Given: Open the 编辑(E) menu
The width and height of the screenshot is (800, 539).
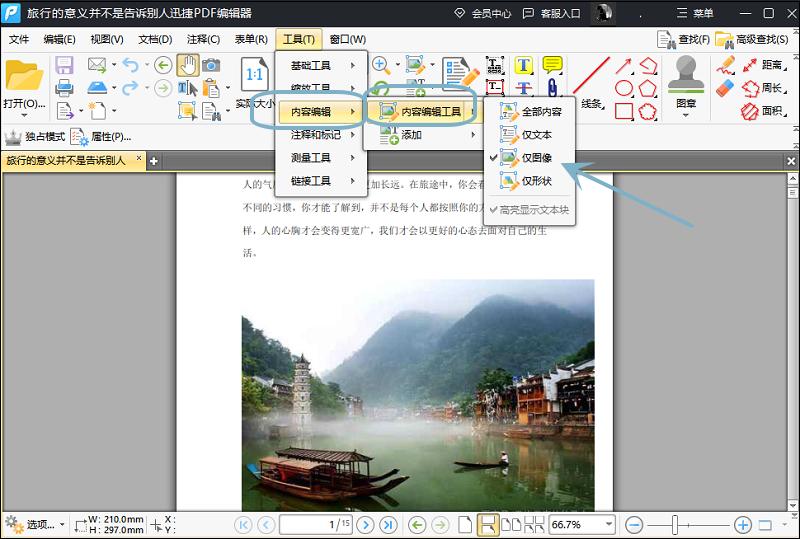Looking at the screenshot, I should pos(60,39).
